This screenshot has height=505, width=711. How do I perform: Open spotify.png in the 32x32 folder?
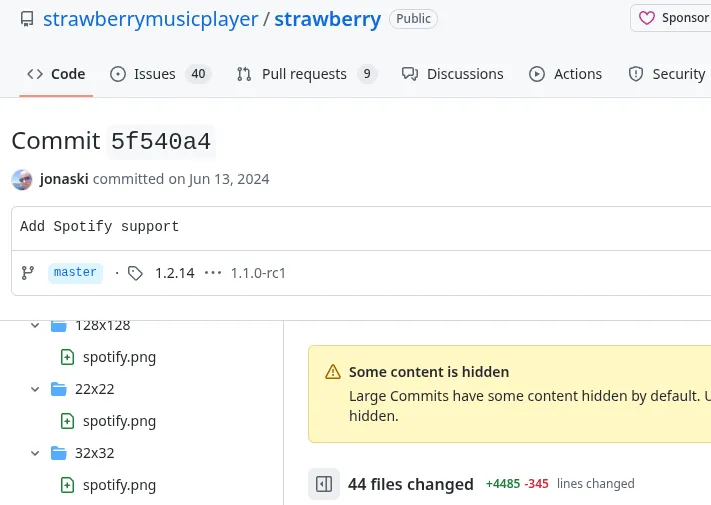click(119, 485)
